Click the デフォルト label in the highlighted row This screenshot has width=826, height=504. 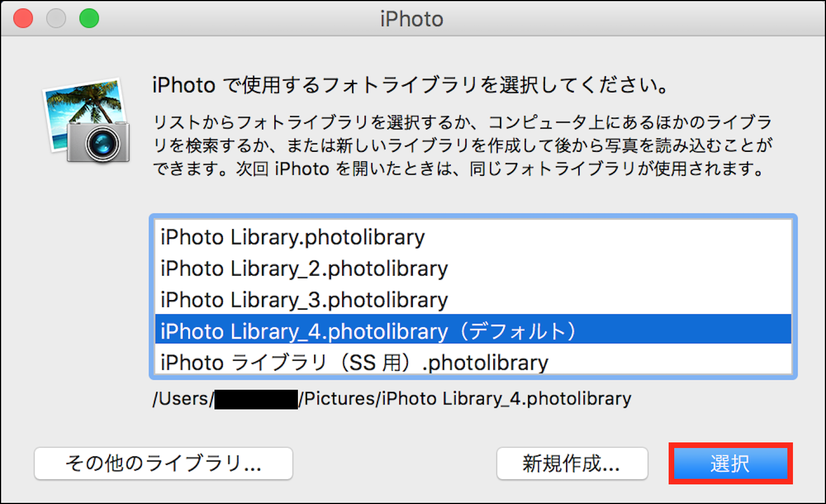click(517, 332)
